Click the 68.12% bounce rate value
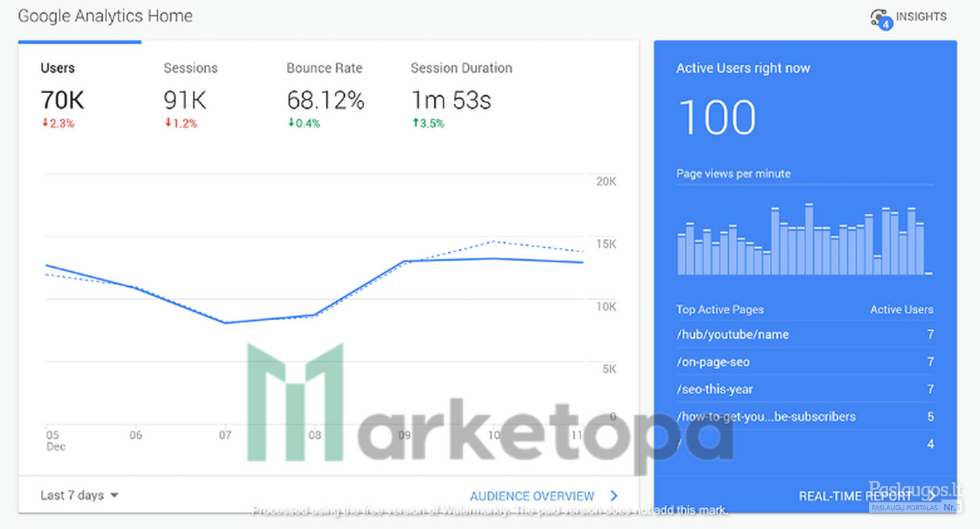This screenshot has height=529, width=980. click(x=325, y=101)
